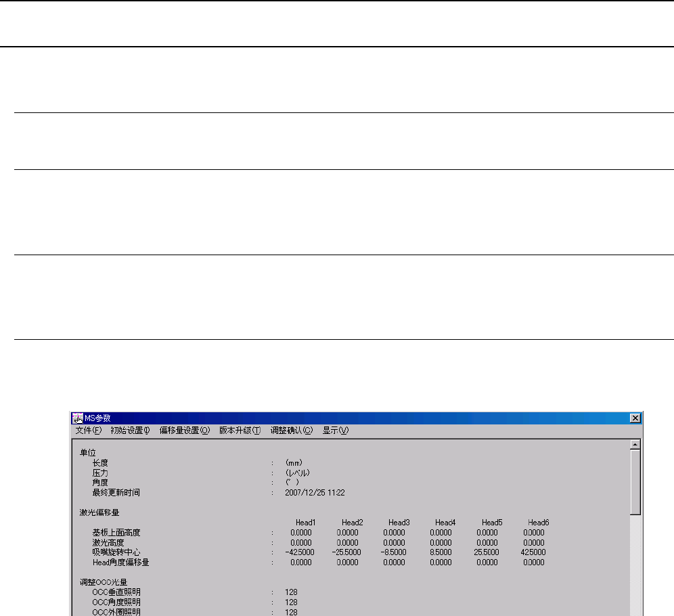Click the -8.5000 value for Head3

[x=393, y=552]
